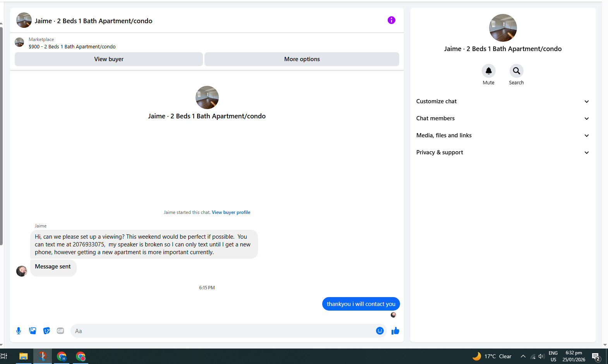Show hidden system tray icons
This screenshot has height=364, width=608.
point(523,356)
